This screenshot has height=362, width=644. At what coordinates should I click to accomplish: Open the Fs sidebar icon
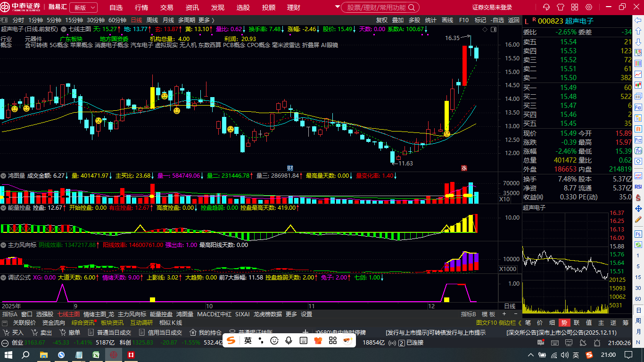[638, 234]
